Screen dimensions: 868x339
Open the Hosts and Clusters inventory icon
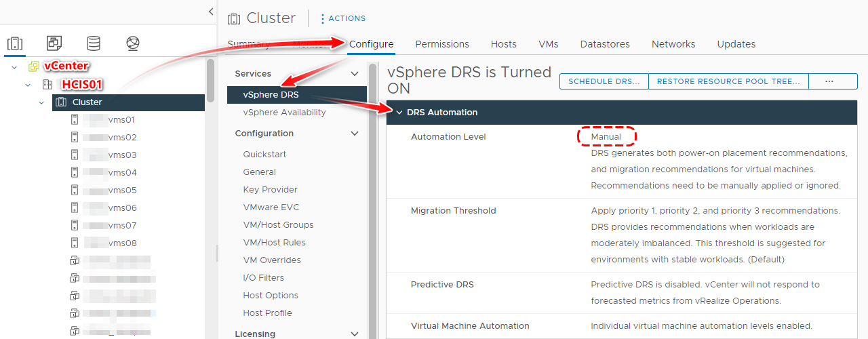click(15, 43)
